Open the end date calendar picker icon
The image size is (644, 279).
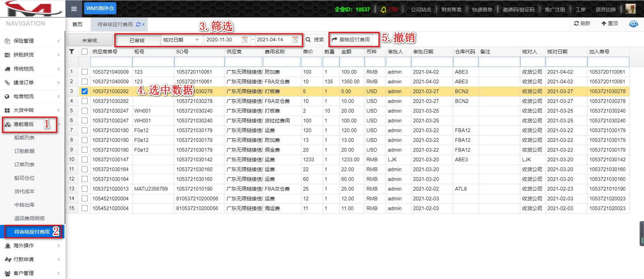pos(295,40)
